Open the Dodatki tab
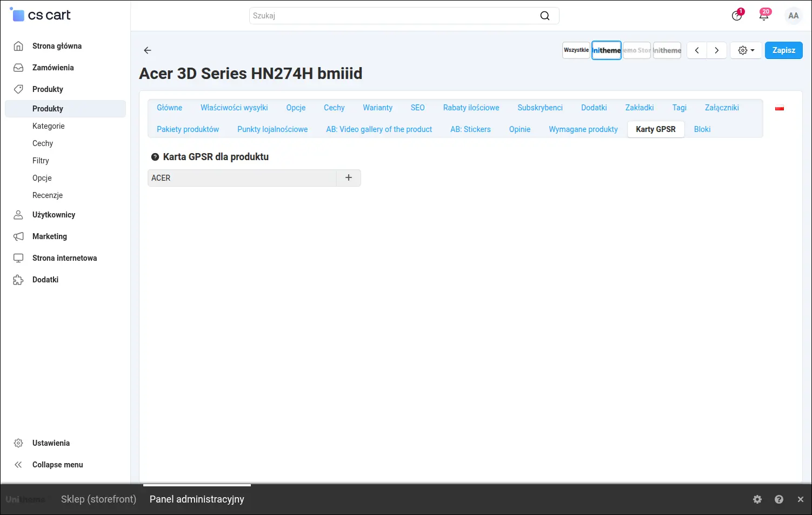This screenshot has height=515, width=812. pos(594,108)
